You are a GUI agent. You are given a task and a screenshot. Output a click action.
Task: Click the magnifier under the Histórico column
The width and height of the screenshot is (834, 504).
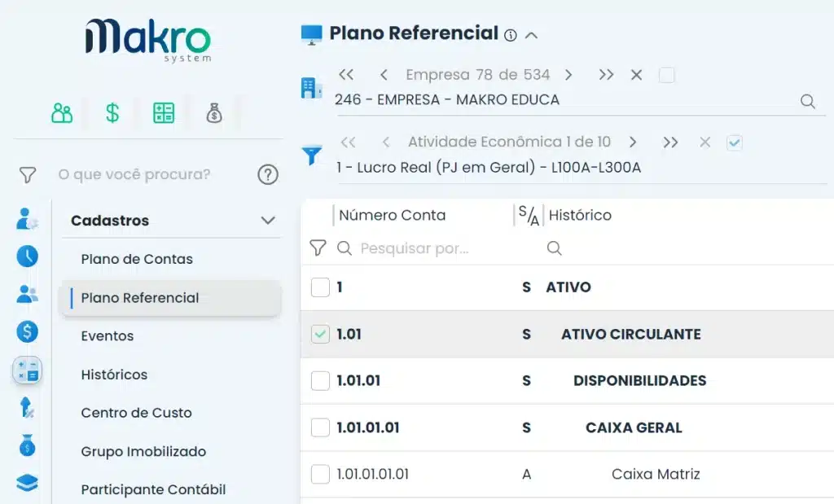pos(554,248)
